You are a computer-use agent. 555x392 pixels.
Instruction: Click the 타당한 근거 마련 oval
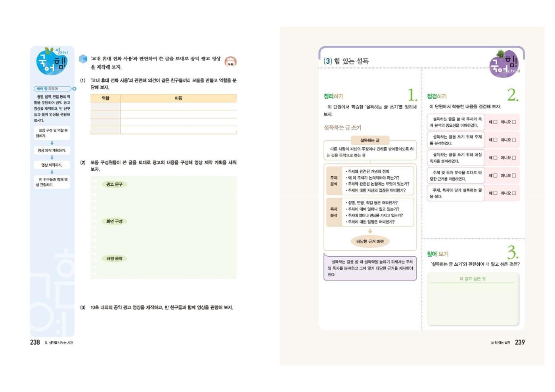tap(370, 242)
